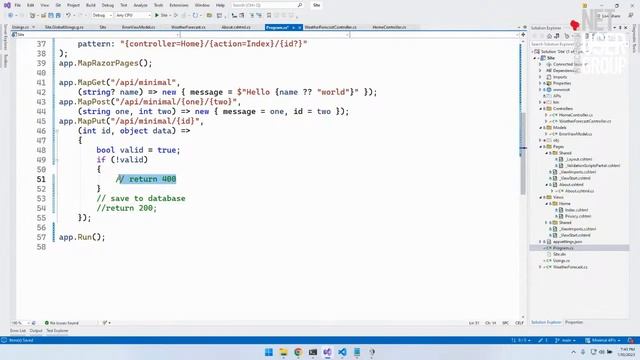Open the Test Explorer tab
This screenshot has width=640, height=360.
click(x=57, y=331)
